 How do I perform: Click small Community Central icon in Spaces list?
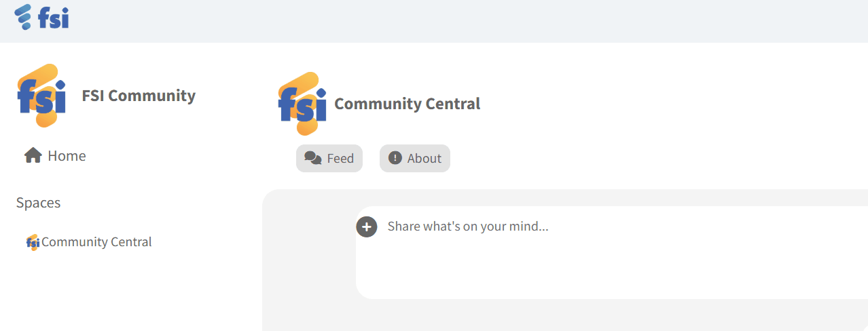(33, 242)
